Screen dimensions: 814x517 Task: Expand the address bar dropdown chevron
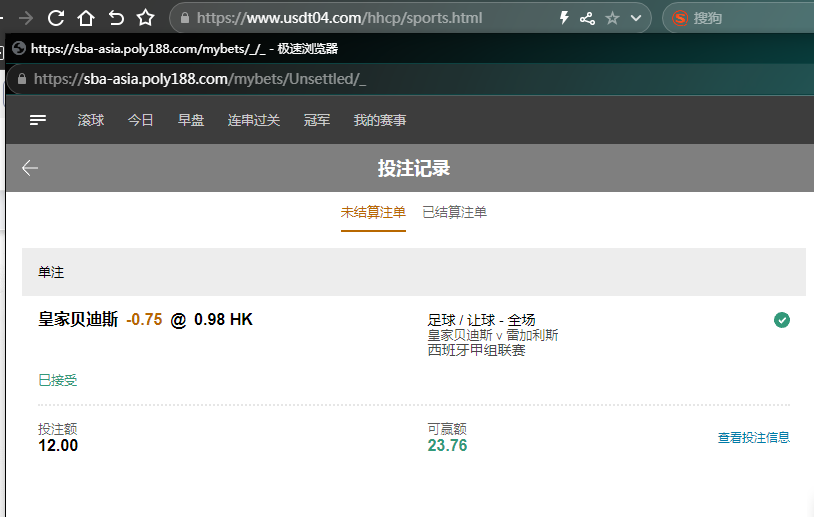pos(635,18)
